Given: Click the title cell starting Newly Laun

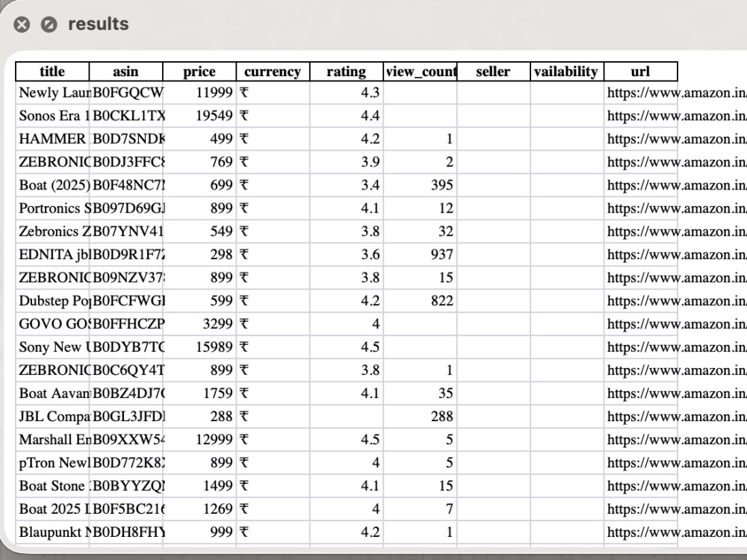Looking at the screenshot, I should 52,93.
